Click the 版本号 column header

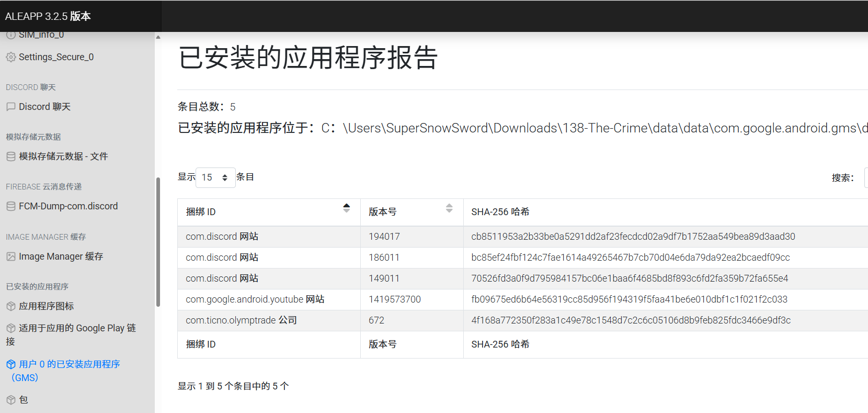(x=412, y=212)
